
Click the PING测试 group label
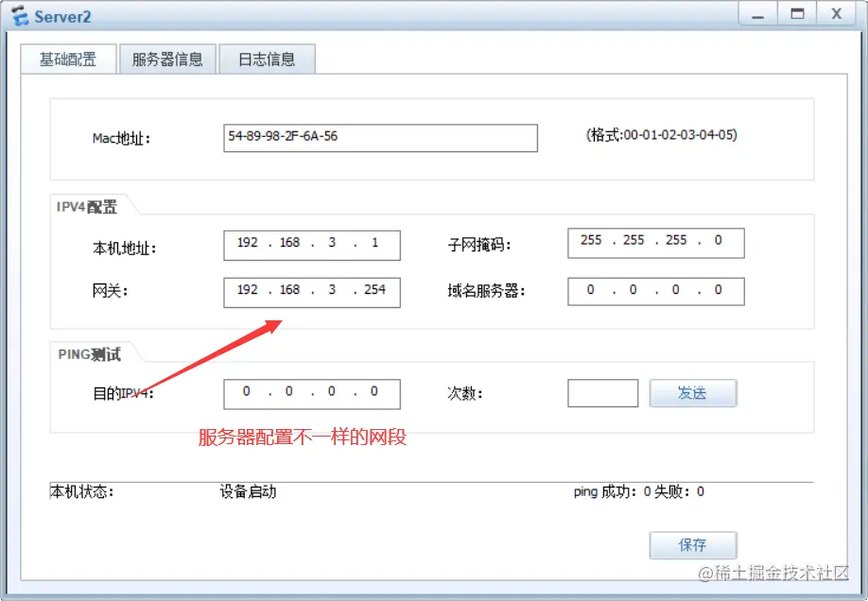tap(89, 354)
